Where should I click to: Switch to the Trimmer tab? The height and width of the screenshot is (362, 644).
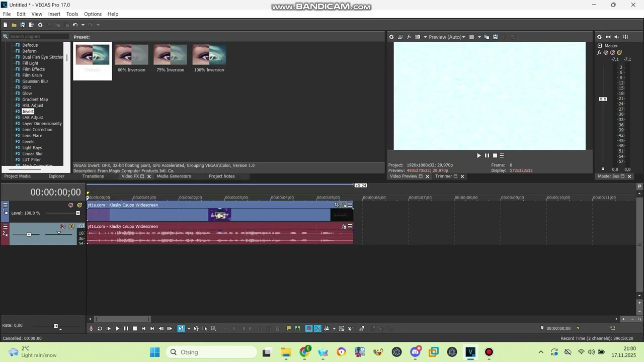coord(444,176)
